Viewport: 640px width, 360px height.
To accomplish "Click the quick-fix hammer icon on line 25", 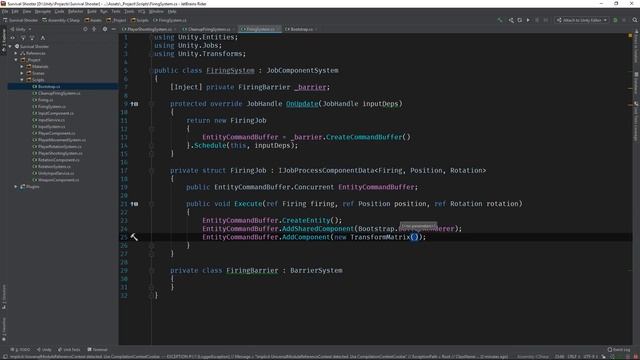I will [x=134, y=237].
